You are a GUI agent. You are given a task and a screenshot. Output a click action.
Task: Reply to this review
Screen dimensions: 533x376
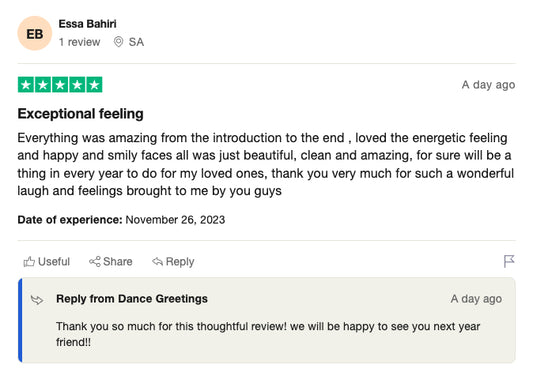(x=173, y=261)
